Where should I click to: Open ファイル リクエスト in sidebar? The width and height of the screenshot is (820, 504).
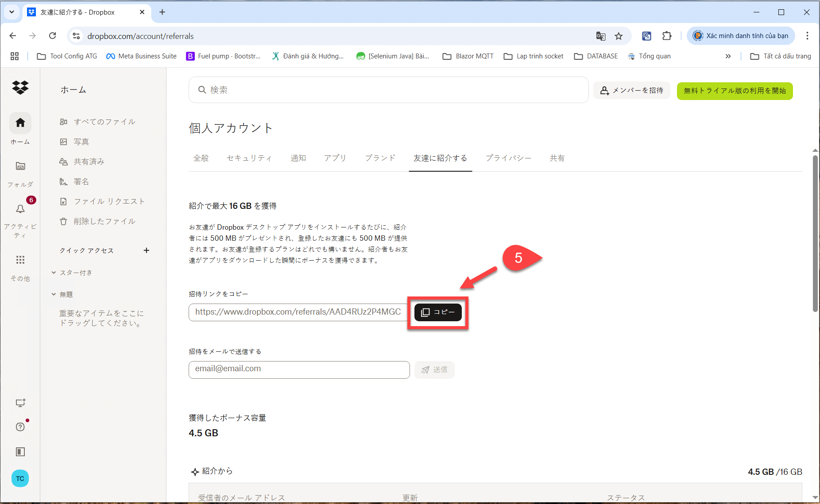(x=102, y=201)
